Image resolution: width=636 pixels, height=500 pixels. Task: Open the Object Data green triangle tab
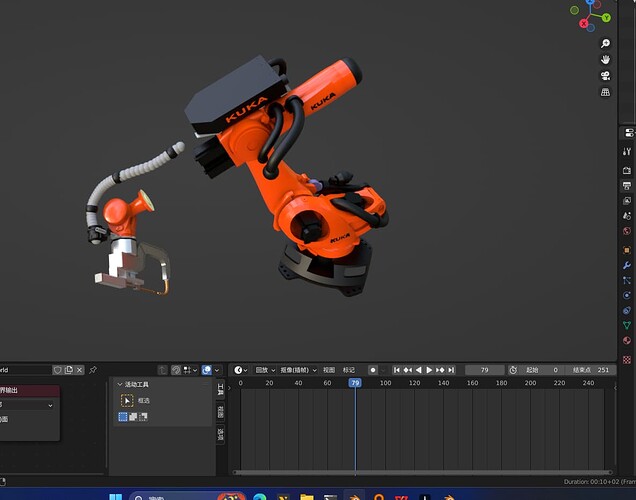[x=627, y=325]
